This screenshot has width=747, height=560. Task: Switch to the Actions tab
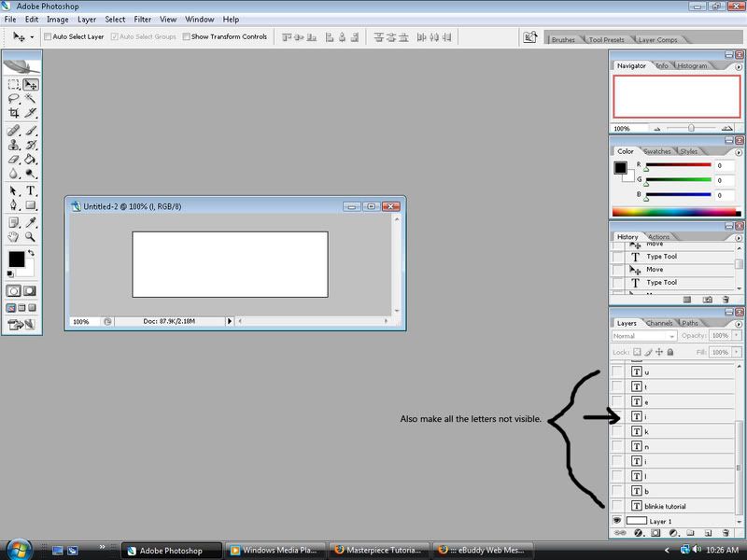point(658,237)
